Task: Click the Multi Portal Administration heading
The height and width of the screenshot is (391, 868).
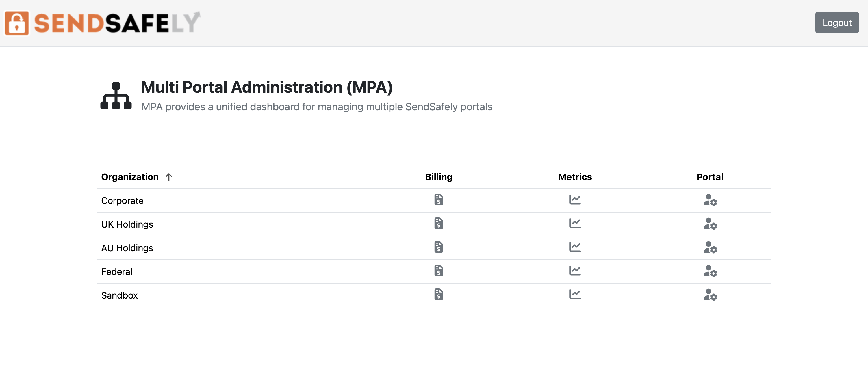Action: pos(267,87)
